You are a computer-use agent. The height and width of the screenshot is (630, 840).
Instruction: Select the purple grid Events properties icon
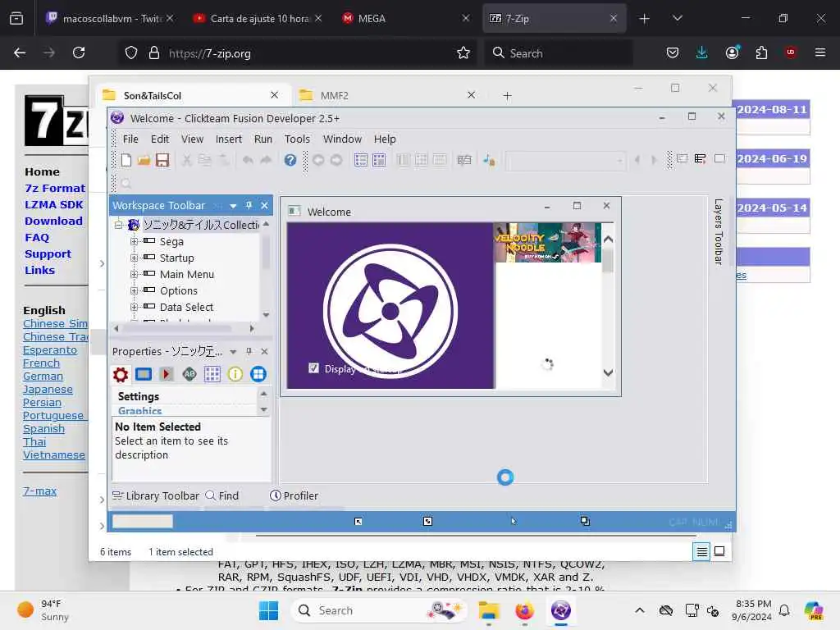coord(212,374)
